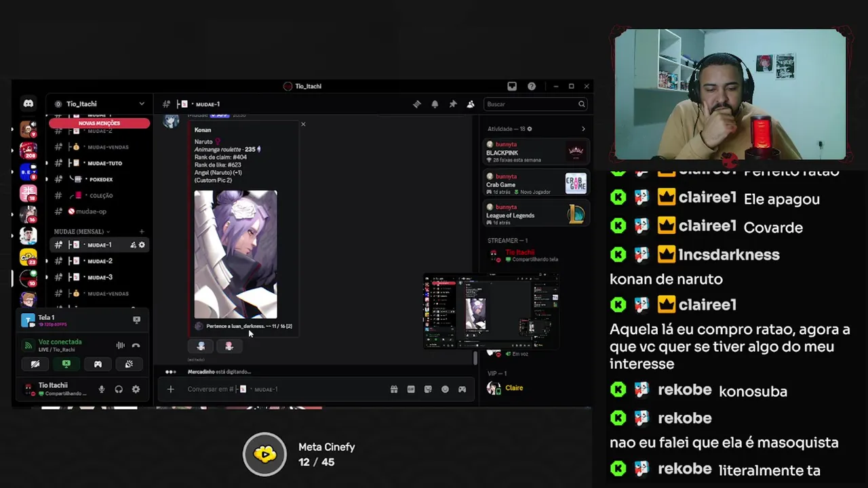Screen dimensions: 868x488
Task: Open the Discord inbox icon
Action: coord(512,86)
